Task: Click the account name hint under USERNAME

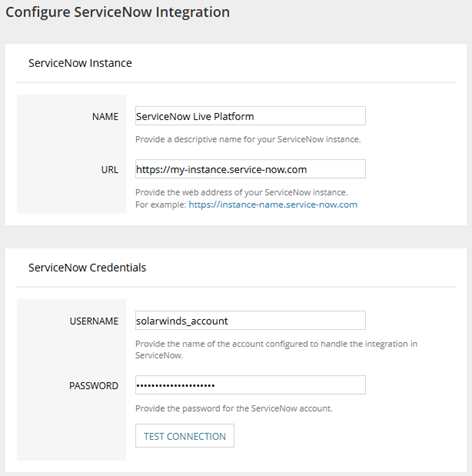Action: pyautogui.click(x=276, y=350)
